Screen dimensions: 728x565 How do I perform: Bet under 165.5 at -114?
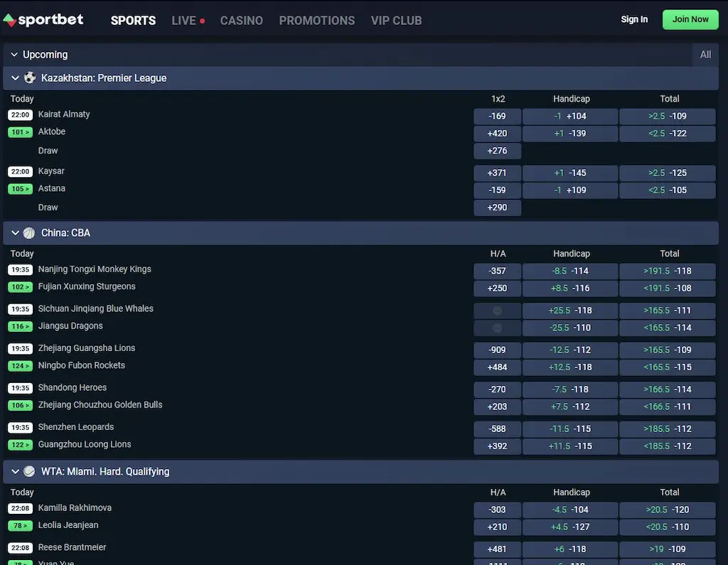667,328
